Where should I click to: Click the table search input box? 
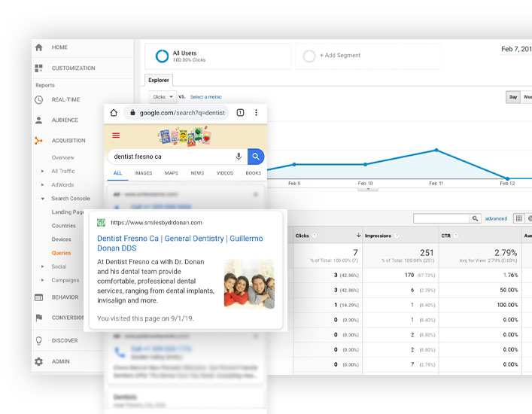point(442,218)
